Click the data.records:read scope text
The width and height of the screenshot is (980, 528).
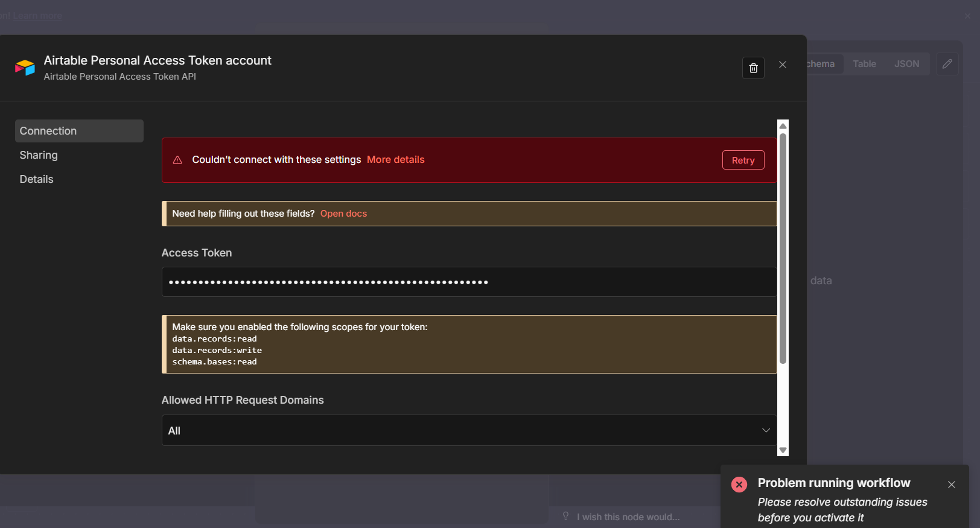click(215, 339)
